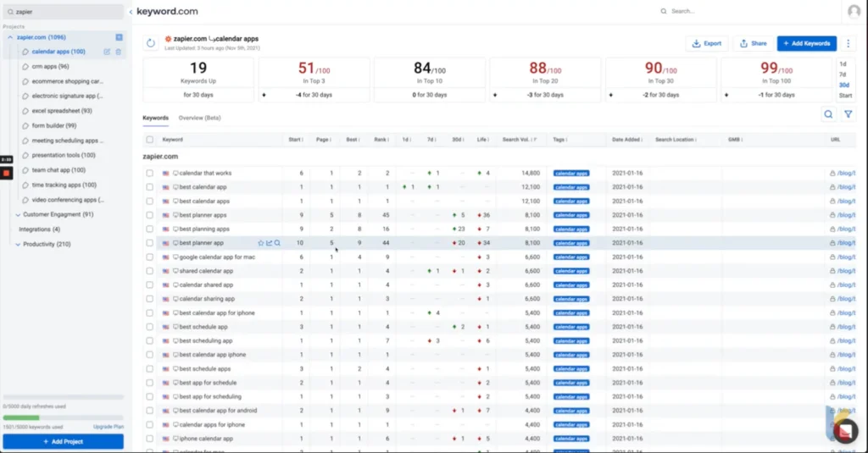Viewport: 868px width, 453px height.
Task: Check the box for google calendar app for mac
Action: 149,257
